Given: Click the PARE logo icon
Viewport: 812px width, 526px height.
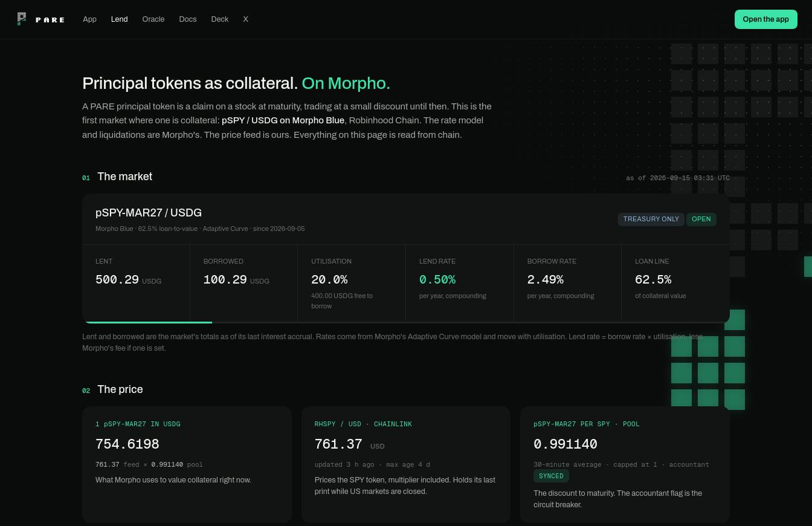Looking at the screenshot, I should pos(22,19).
